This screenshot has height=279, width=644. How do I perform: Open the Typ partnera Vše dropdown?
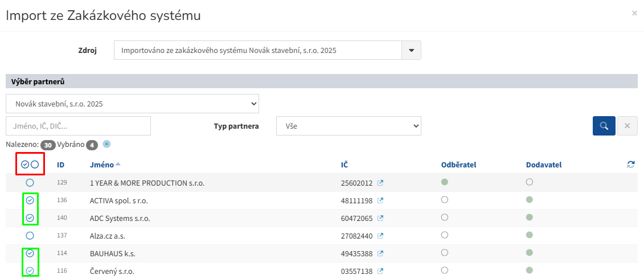[x=348, y=126]
